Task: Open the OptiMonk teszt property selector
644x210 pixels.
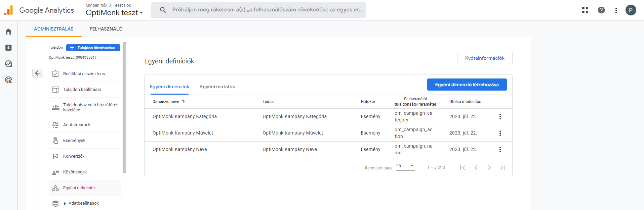Action: click(x=114, y=13)
